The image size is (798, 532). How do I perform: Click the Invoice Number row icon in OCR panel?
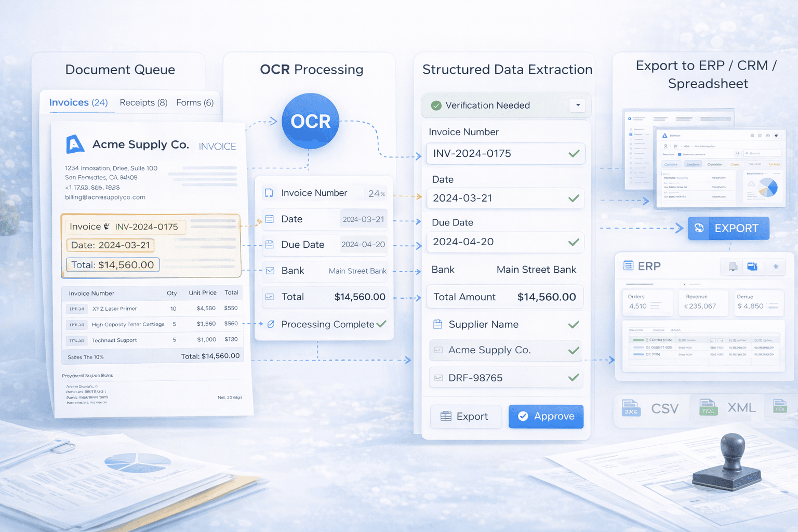(269, 193)
